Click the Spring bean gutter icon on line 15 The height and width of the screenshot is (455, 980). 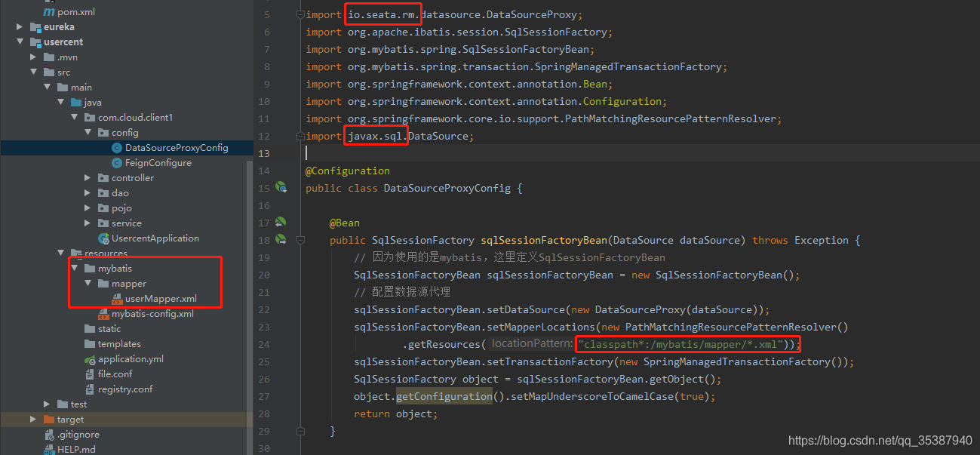pyautogui.click(x=281, y=187)
